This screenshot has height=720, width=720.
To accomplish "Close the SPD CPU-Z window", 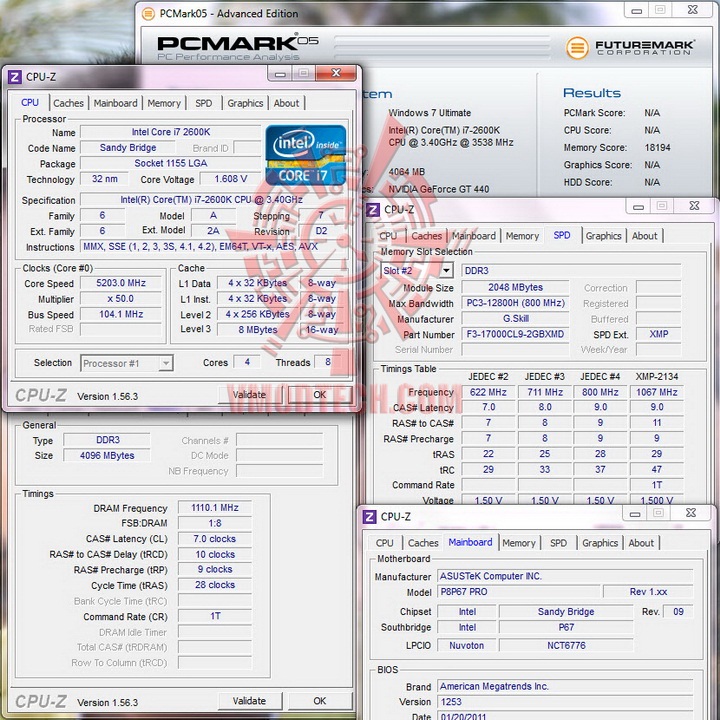I will click(694, 206).
